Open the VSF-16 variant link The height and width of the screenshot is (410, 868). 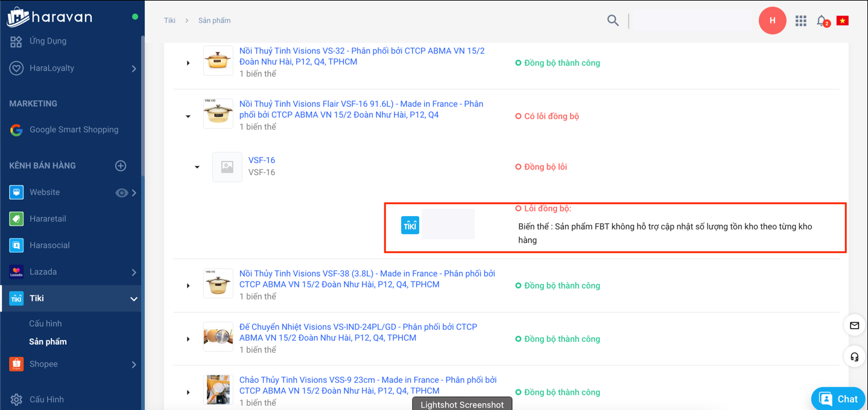click(262, 160)
